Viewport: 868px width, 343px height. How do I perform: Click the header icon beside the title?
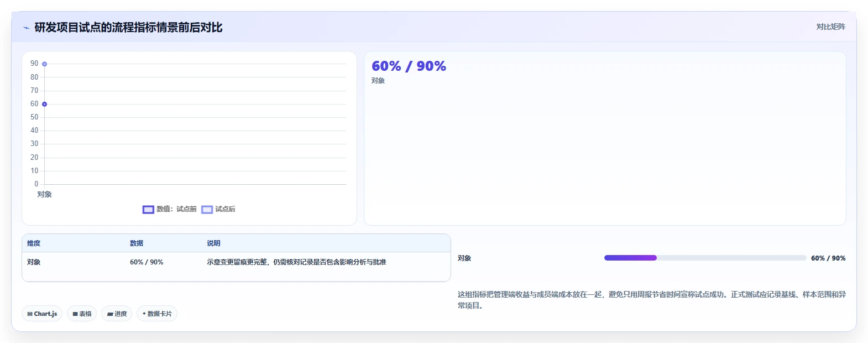[x=26, y=28]
